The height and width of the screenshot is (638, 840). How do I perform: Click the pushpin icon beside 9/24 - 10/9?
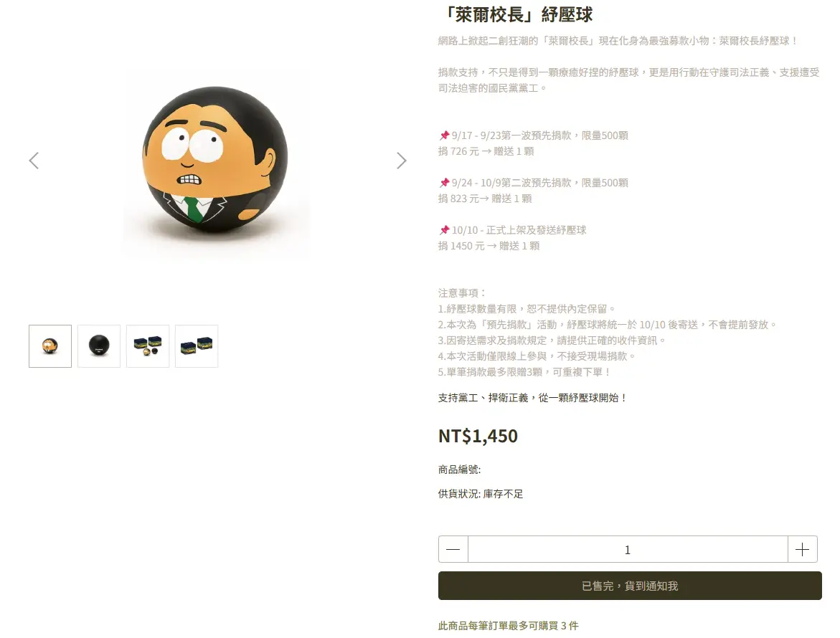click(444, 183)
